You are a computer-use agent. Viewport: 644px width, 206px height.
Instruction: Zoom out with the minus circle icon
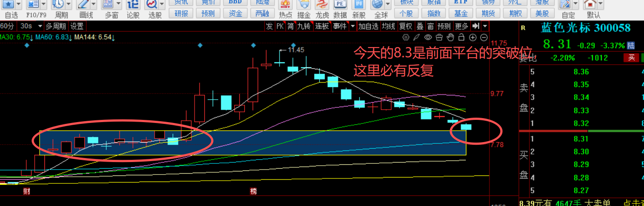pos(484,37)
